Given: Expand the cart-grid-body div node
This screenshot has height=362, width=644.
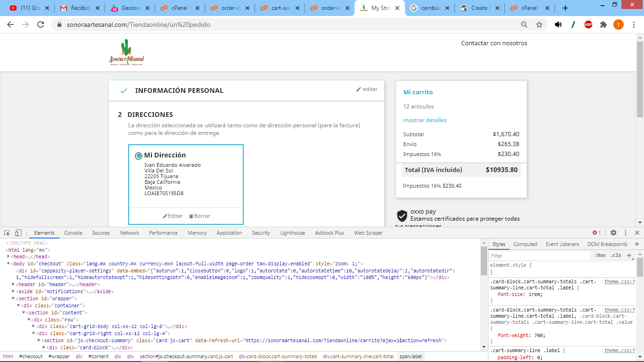Looking at the screenshot, I should 33,327.
